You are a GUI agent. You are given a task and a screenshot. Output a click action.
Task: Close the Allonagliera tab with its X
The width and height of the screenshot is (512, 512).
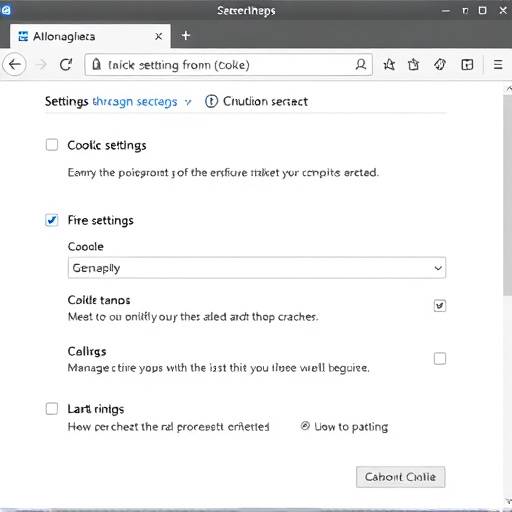[159, 36]
